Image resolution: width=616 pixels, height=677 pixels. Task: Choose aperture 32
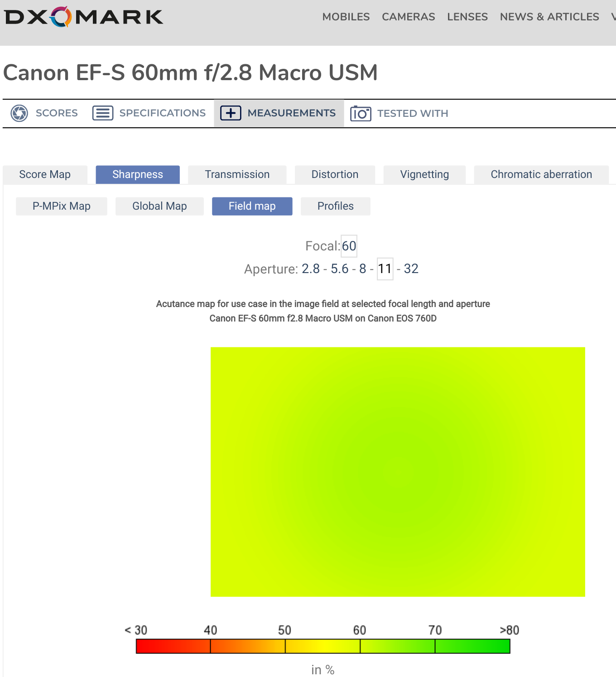pyautogui.click(x=411, y=269)
